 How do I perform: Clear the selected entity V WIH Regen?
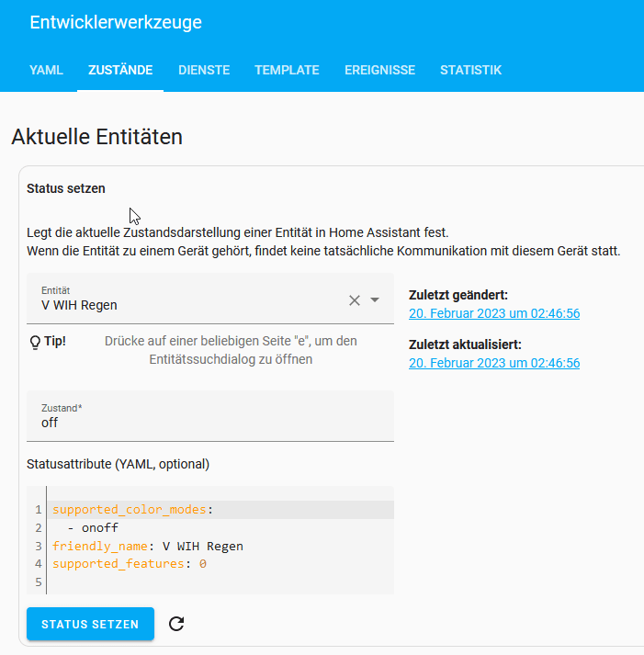tap(355, 300)
